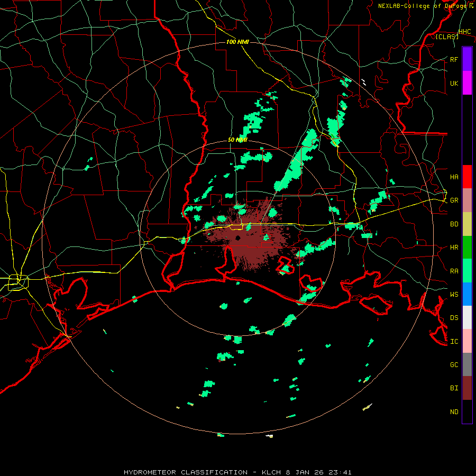Pick the RA bright green legend swatch
This screenshot has width=476, height=476.
(467, 271)
